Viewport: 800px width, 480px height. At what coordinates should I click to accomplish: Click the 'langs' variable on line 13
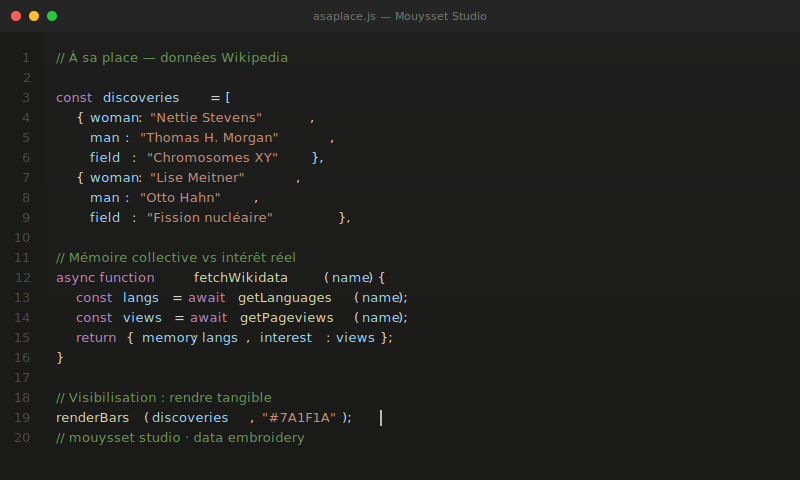(x=141, y=298)
